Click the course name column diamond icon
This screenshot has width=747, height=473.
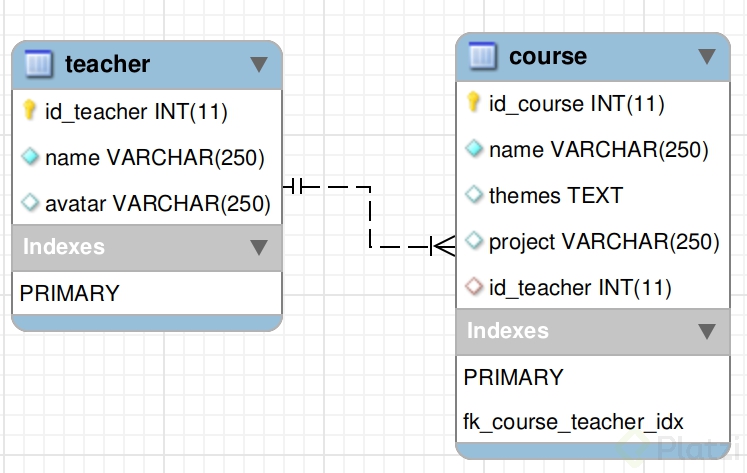tap(474, 149)
